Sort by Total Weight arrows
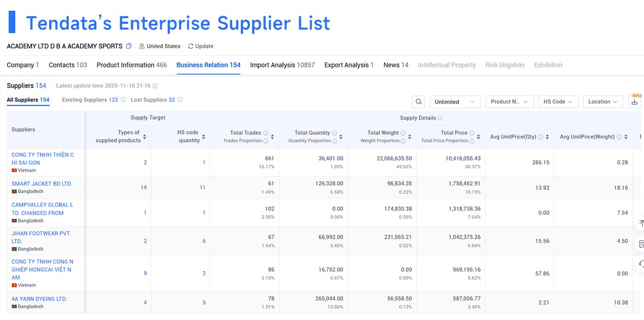Viewport: 644px width, 320px height. tap(410, 137)
